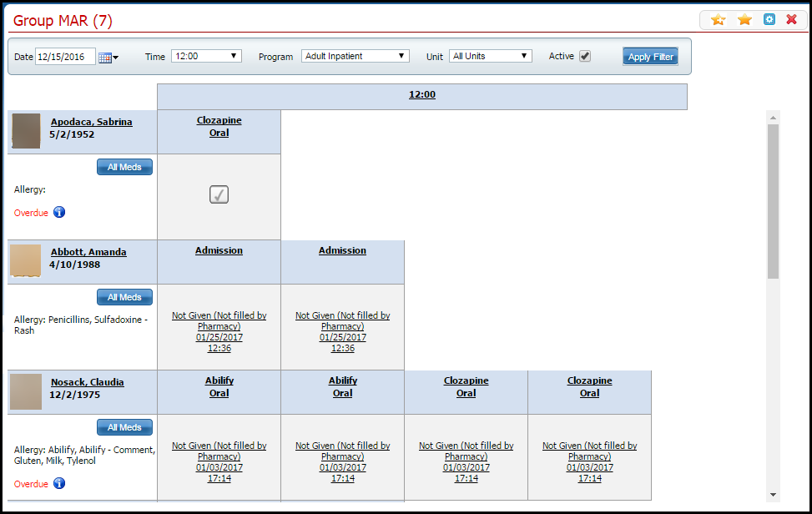The width and height of the screenshot is (812, 514).
Task: Click All Meds for Nosack, Claudia
Action: coord(124,426)
